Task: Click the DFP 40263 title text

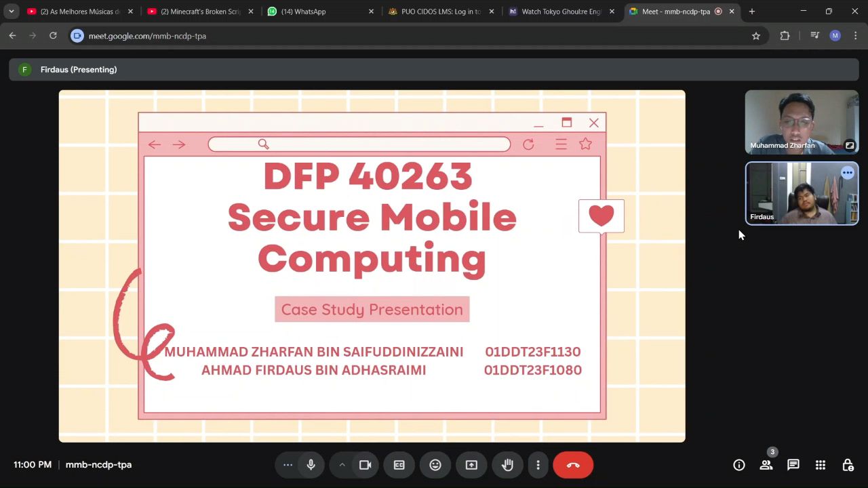Action: coord(368,176)
